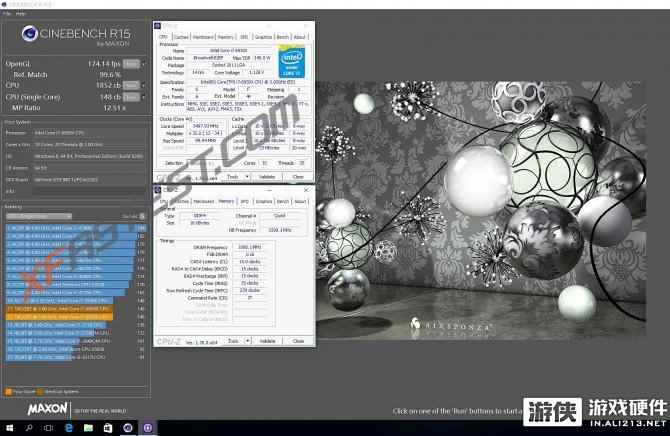Click the Info input field in Cinebench
The width and height of the screenshot is (670, 436).
pyautogui.click(x=89, y=191)
